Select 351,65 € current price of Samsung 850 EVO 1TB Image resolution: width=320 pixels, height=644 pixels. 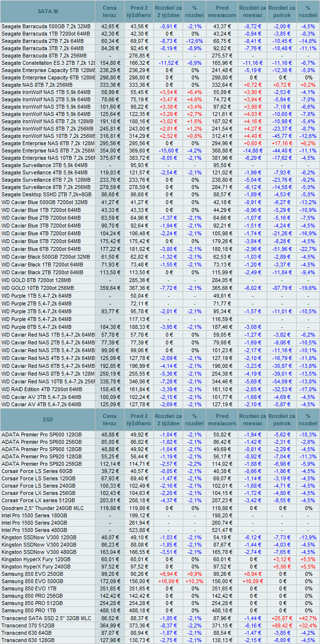[110, 588]
